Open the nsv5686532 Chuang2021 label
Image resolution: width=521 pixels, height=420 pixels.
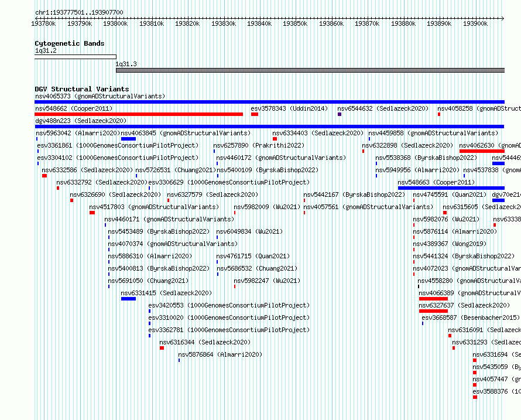click(x=257, y=268)
